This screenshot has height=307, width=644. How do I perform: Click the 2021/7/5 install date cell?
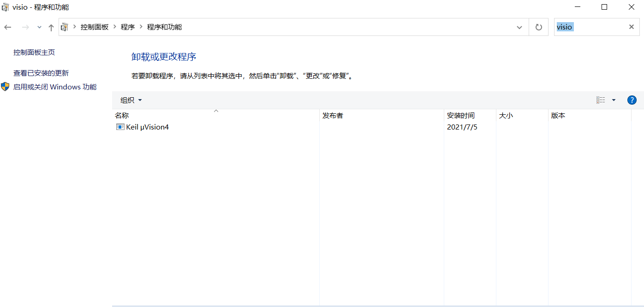point(462,127)
